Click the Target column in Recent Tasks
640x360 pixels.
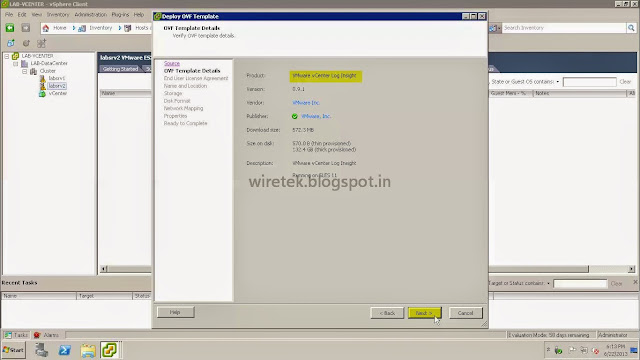104,296
